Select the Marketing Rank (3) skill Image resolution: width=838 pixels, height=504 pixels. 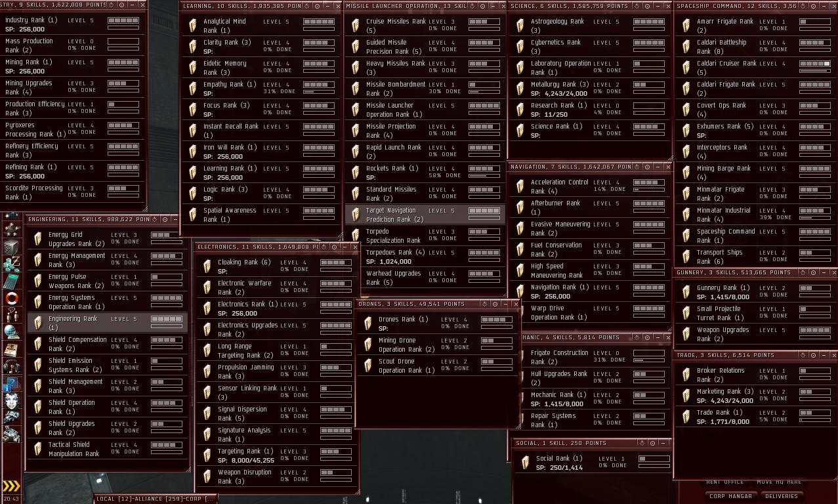click(756, 396)
